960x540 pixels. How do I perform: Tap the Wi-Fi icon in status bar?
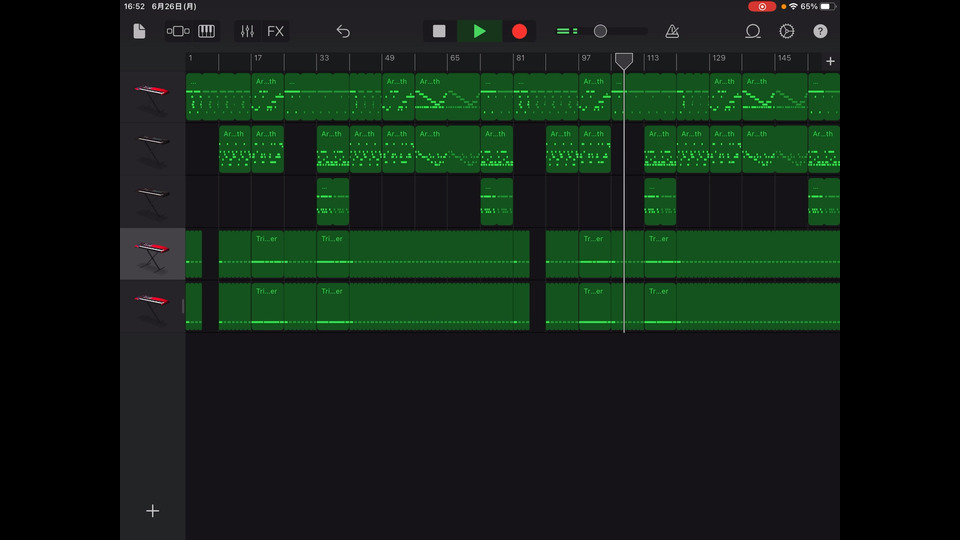coord(793,6)
